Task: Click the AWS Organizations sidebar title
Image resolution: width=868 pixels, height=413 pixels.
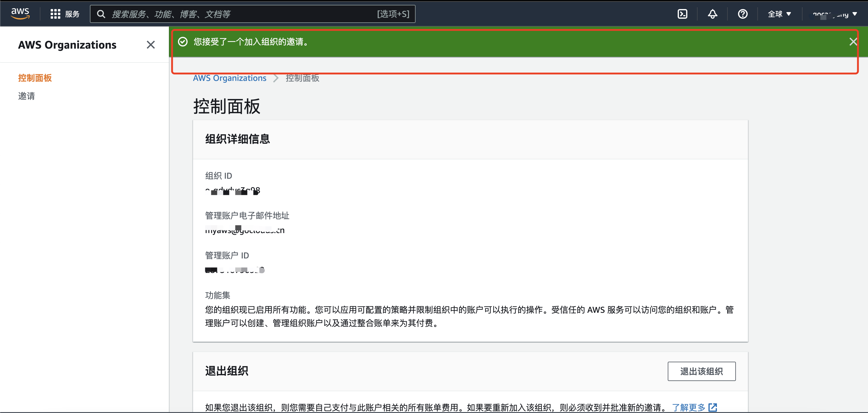Action: pos(67,45)
